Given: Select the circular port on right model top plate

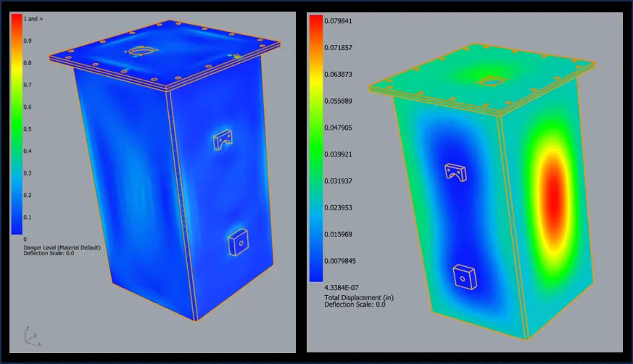Looking at the screenshot, I should pos(492,81).
